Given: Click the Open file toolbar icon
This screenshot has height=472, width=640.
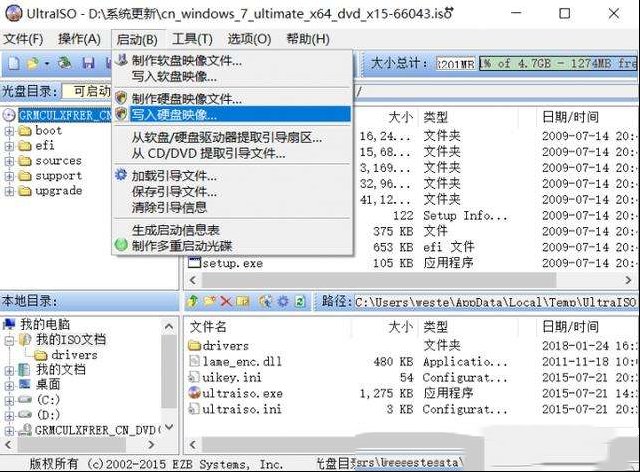Looking at the screenshot, I should 33,63.
